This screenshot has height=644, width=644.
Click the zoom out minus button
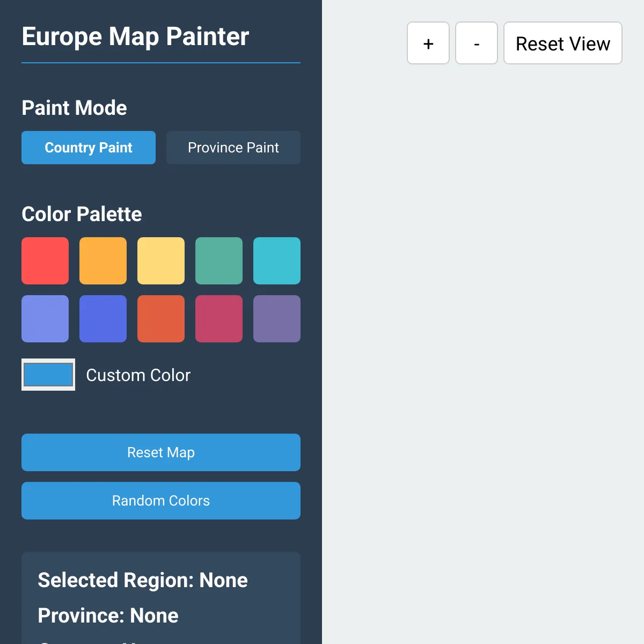(x=476, y=43)
